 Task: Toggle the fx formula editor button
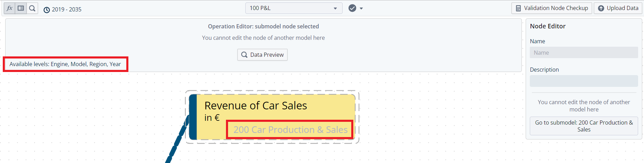click(9, 8)
